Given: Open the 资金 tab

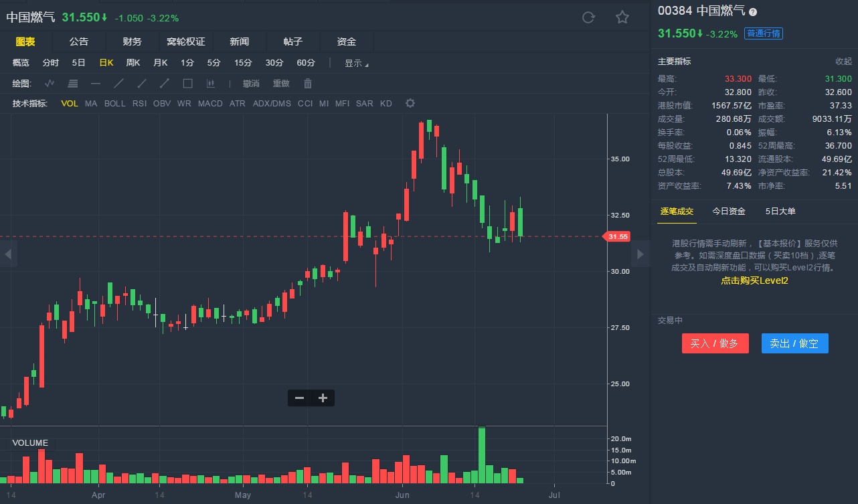Looking at the screenshot, I should (347, 41).
